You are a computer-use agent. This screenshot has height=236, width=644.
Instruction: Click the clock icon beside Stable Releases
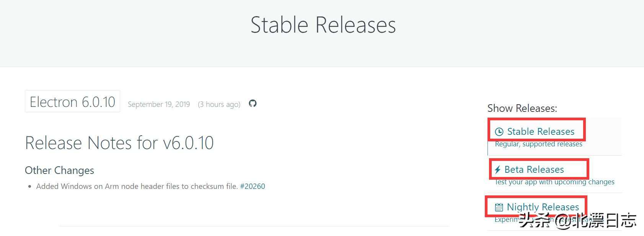coord(499,132)
